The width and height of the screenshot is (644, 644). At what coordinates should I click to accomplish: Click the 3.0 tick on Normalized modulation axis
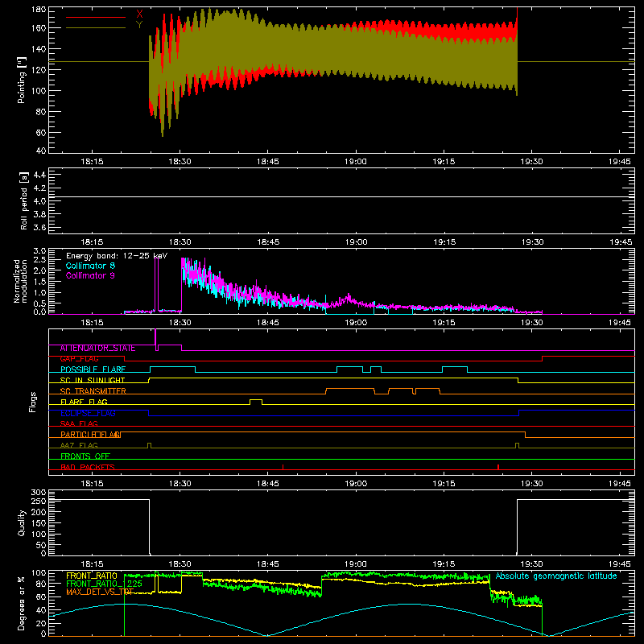[39, 251]
